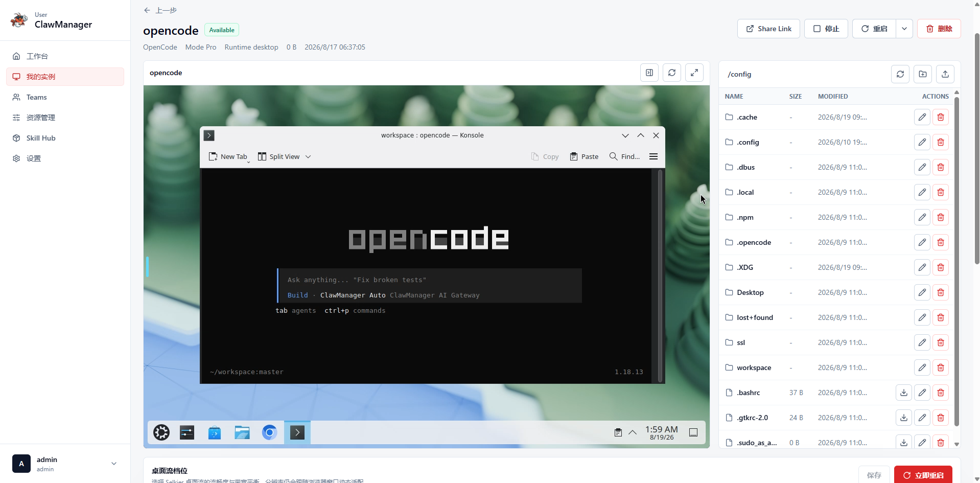This screenshot has width=980, height=483.
Task: Delete the lost+found folder
Action: (x=941, y=317)
